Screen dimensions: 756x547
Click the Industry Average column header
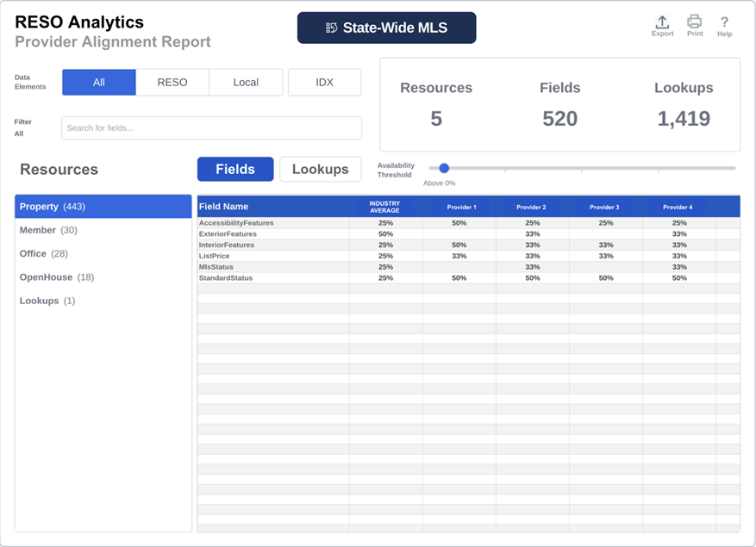pyautogui.click(x=384, y=207)
